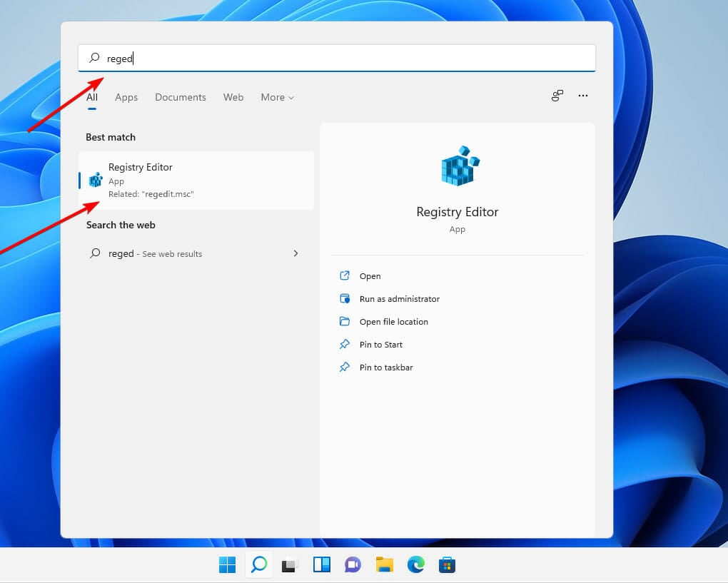Switch to the Documents tab
This screenshot has height=583, width=728.
[180, 97]
